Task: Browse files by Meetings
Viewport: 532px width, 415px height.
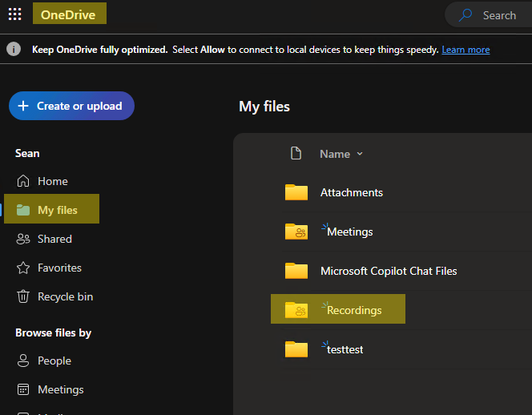Action: click(60, 389)
